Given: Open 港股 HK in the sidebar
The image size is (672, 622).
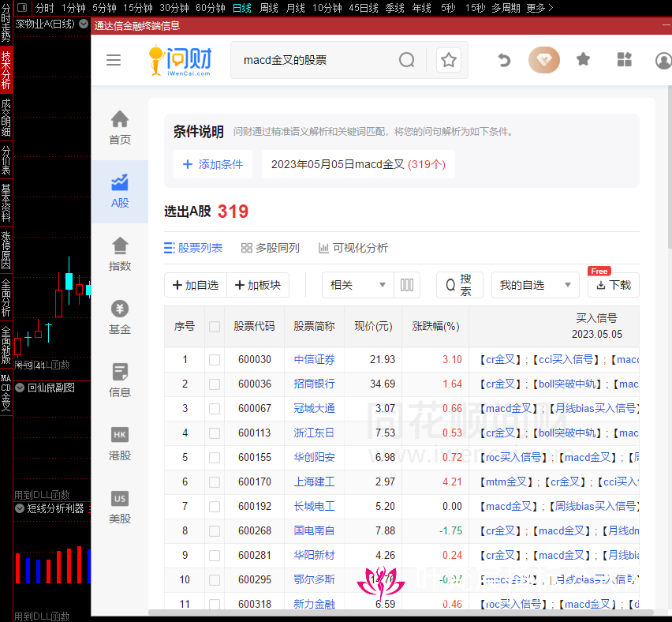Looking at the screenshot, I should [120, 444].
